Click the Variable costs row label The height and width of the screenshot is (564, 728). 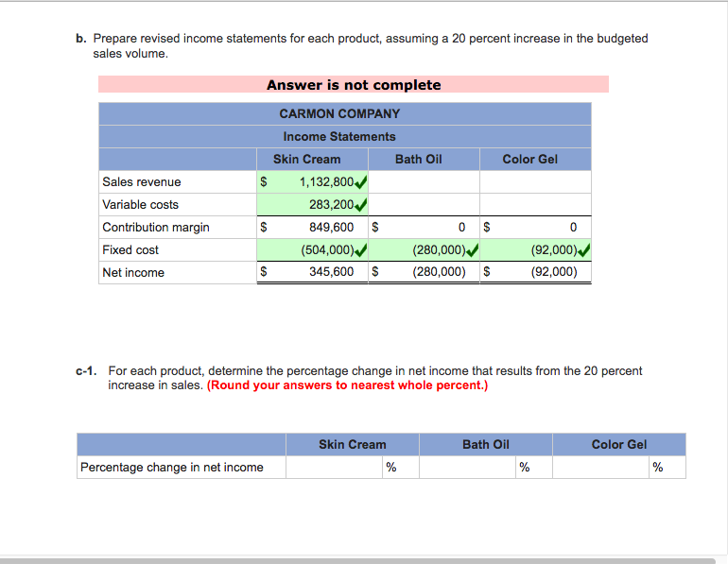pyautogui.click(x=140, y=205)
